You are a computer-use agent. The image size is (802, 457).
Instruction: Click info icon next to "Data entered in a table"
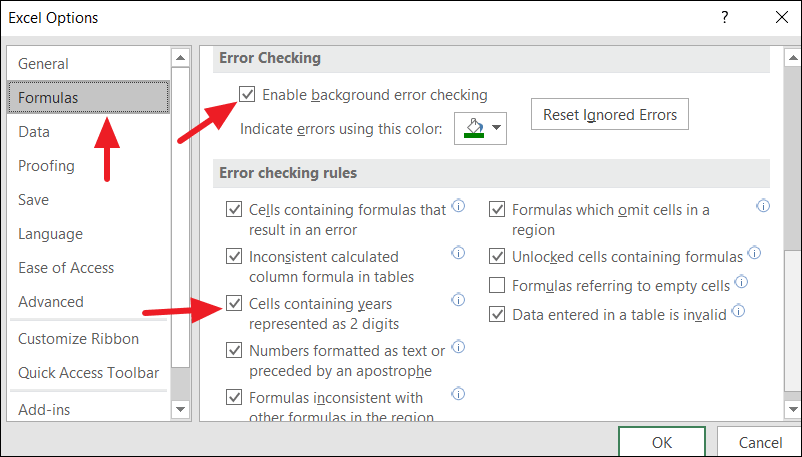pyautogui.click(x=738, y=311)
